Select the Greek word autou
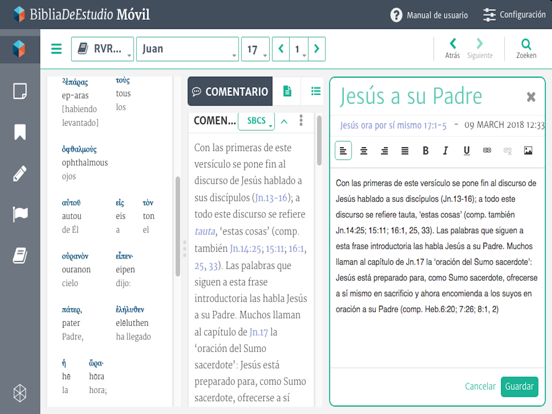The height and width of the screenshot is (414, 552). pos(71,216)
